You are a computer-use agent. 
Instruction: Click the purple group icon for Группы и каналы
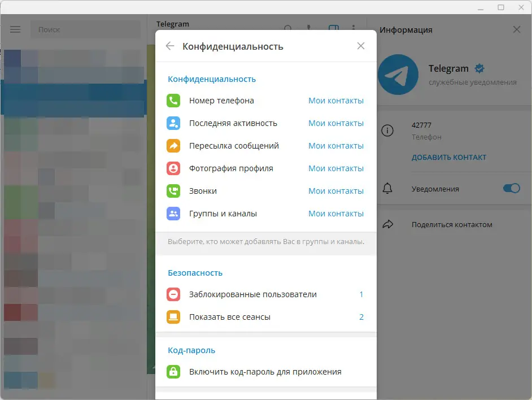pos(173,214)
